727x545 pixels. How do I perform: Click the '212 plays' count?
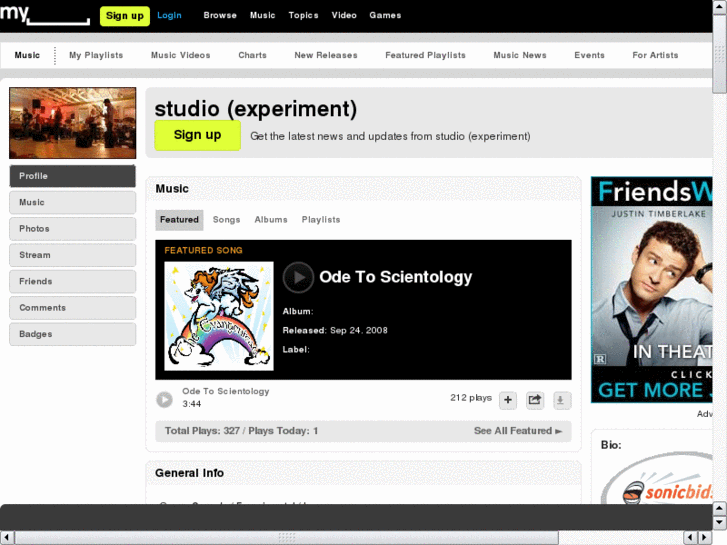tap(471, 398)
